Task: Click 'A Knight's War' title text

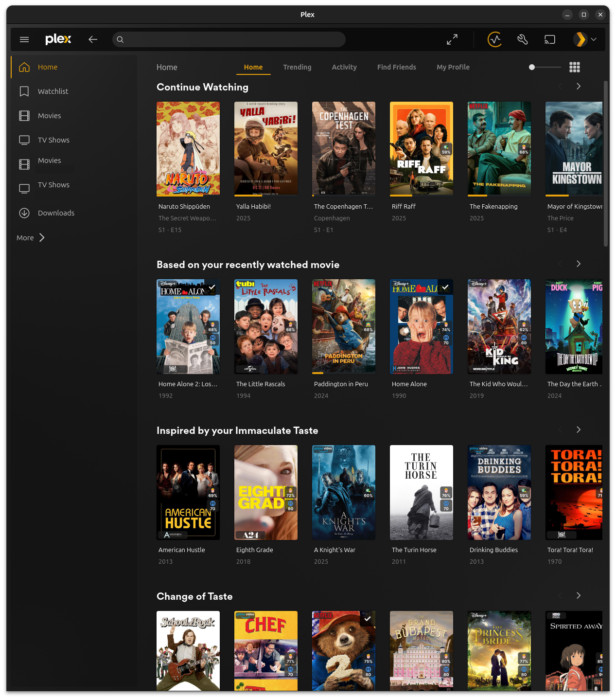Action: point(334,550)
